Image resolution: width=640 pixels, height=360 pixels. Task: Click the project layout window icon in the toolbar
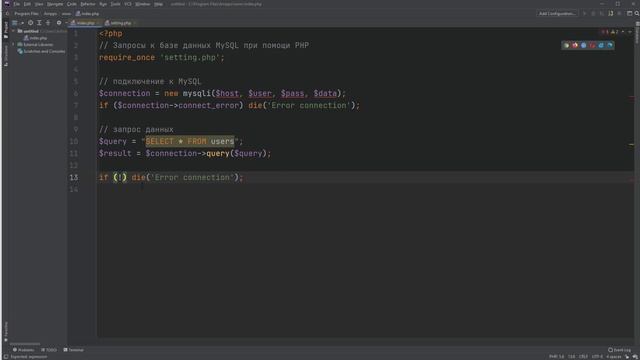(x=629, y=13)
